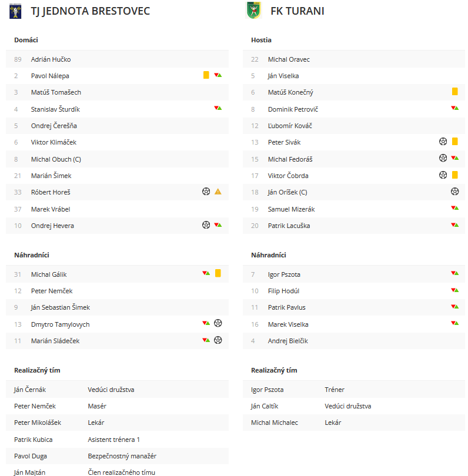468x476 pixels.
Task: Click Viktor Čobrda's yellow card icon
Action: tap(454, 175)
